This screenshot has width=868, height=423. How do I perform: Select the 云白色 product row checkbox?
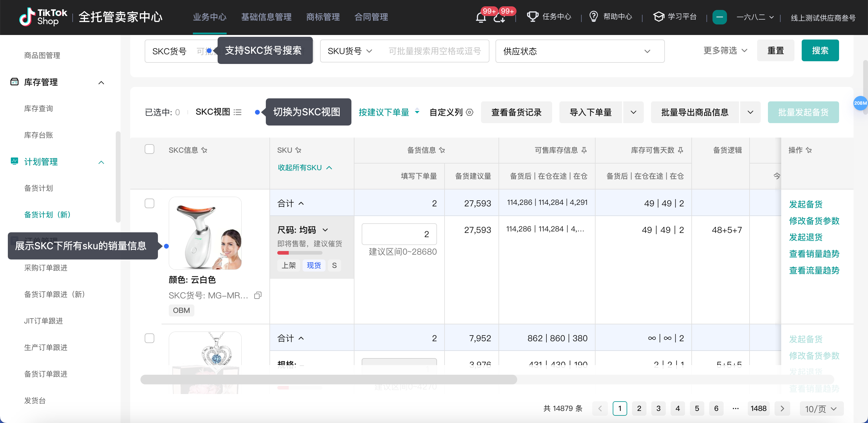click(149, 203)
